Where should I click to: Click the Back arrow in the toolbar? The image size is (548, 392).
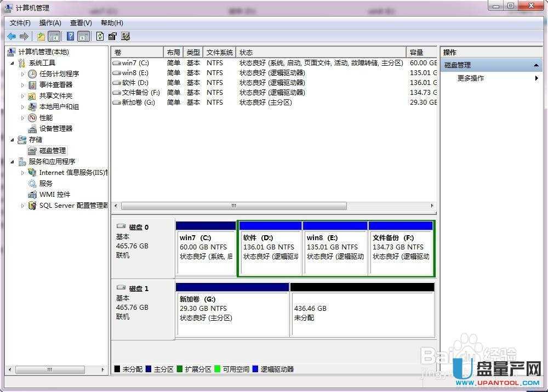[x=12, y=36]
